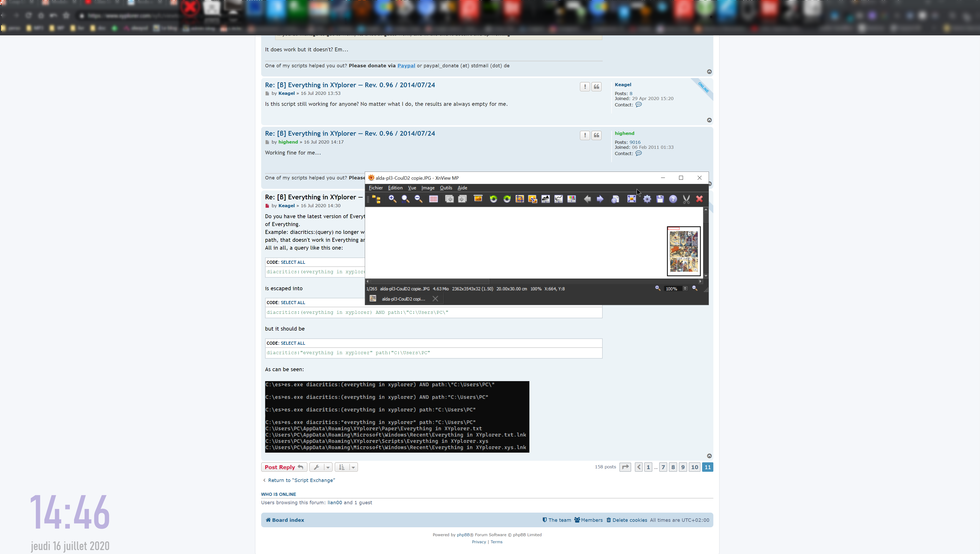Image resolution: width=980 pixels, height=554 pixels.
Task: Open XnView settings gear icon
Action: click(x=647, y=199)
